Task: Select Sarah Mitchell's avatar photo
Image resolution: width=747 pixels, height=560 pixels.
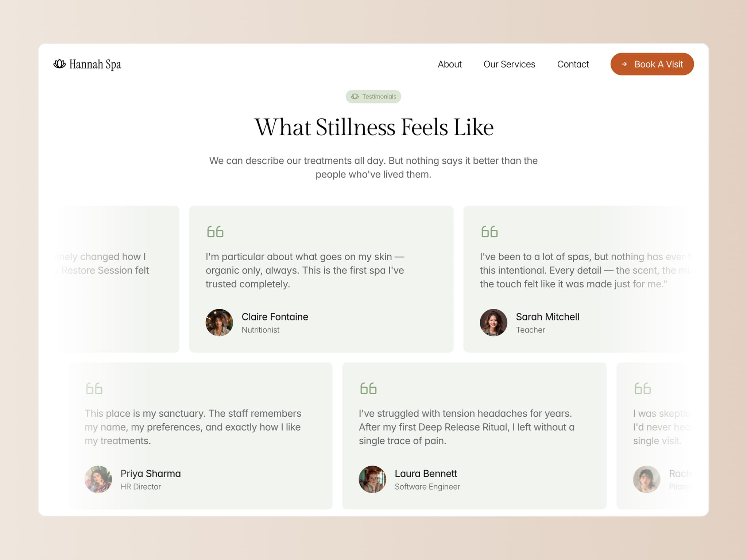Action: coord(494,323)
